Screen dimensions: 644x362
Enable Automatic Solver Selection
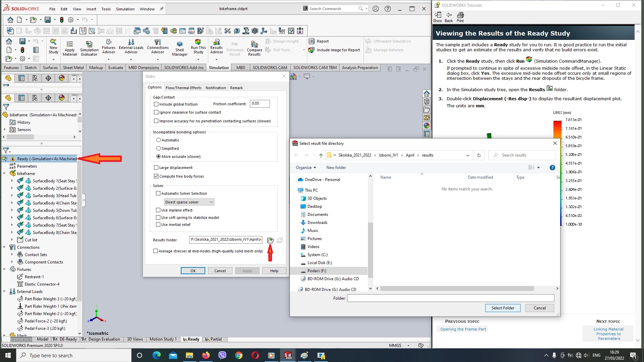point(158,193)
